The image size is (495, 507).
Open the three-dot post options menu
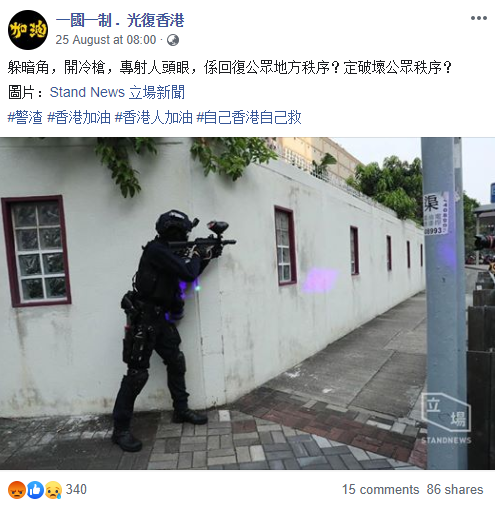479,18
